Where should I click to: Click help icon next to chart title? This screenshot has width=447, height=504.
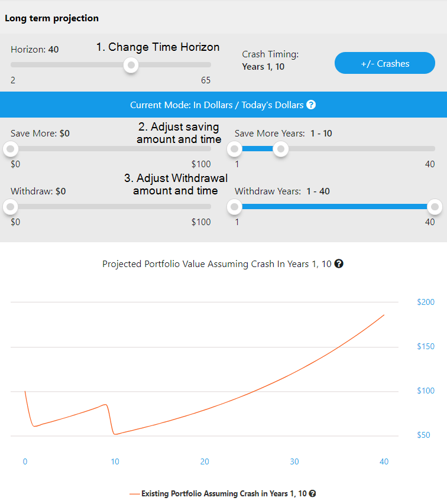point(339,264)
